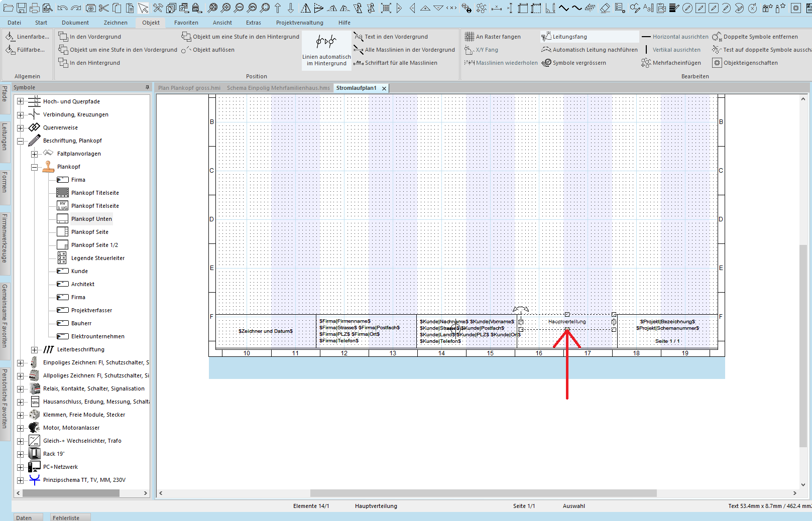Click the Save diskette icon

[x=22, y=8]
